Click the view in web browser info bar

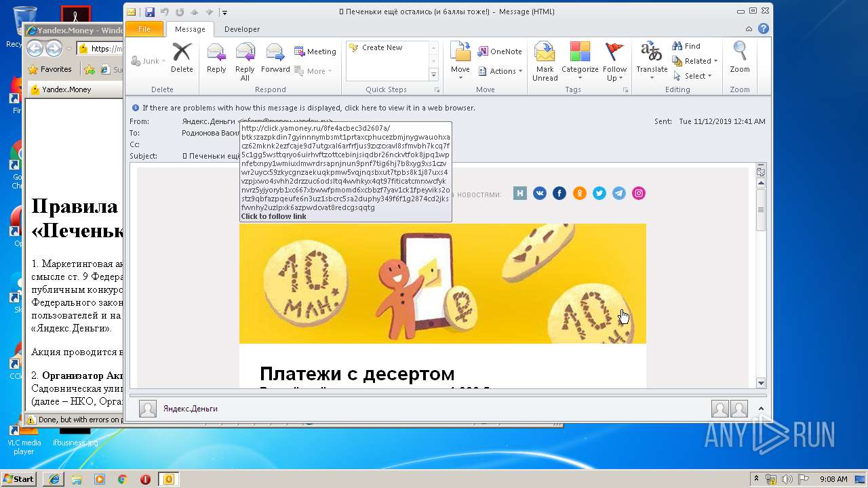point(309,108)
